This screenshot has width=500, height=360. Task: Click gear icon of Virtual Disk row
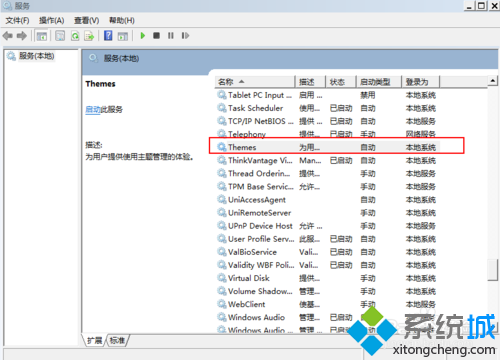(x=222, y=278)
